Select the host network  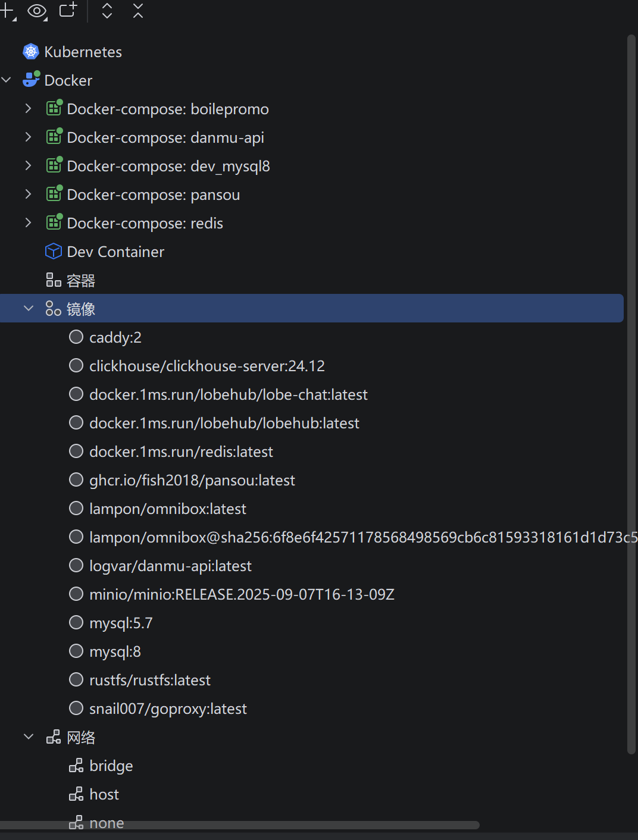104,794
